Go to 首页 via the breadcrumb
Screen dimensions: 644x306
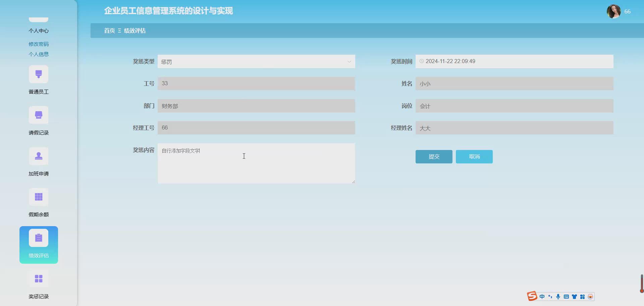pyautogui.click(x=109, y=31)
